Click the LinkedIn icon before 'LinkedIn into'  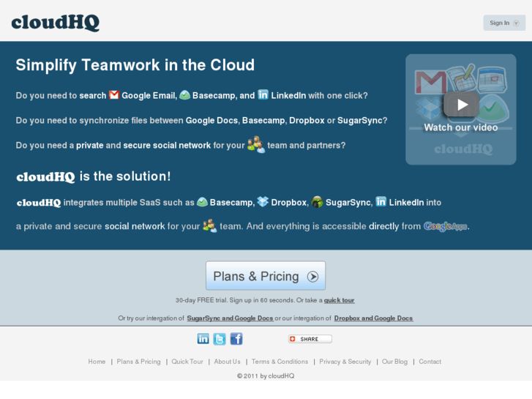(381, 201)
